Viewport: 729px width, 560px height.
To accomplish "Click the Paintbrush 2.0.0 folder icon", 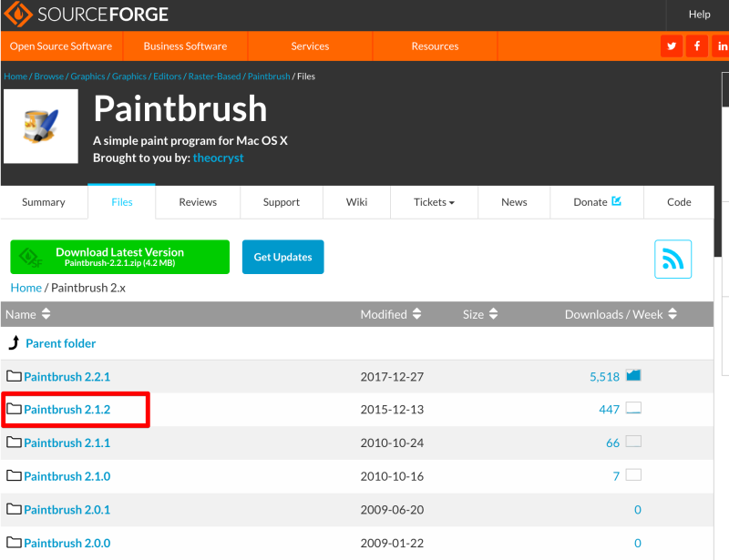I will [14, 543].
